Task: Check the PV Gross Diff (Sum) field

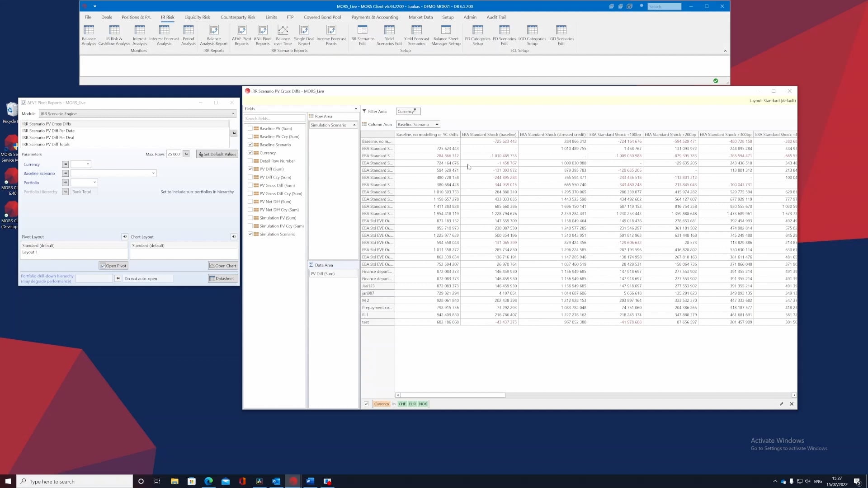Action: pyautogui.click(x=250, y=185)
